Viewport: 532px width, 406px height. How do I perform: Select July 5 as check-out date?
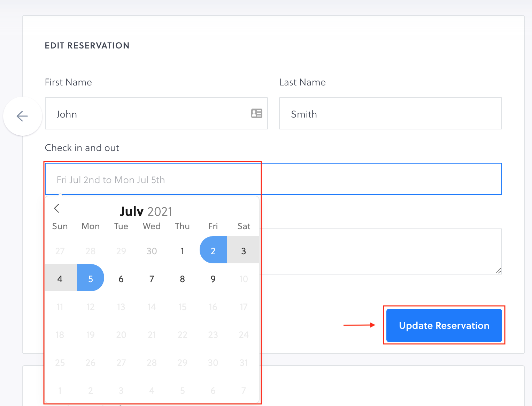91,278
